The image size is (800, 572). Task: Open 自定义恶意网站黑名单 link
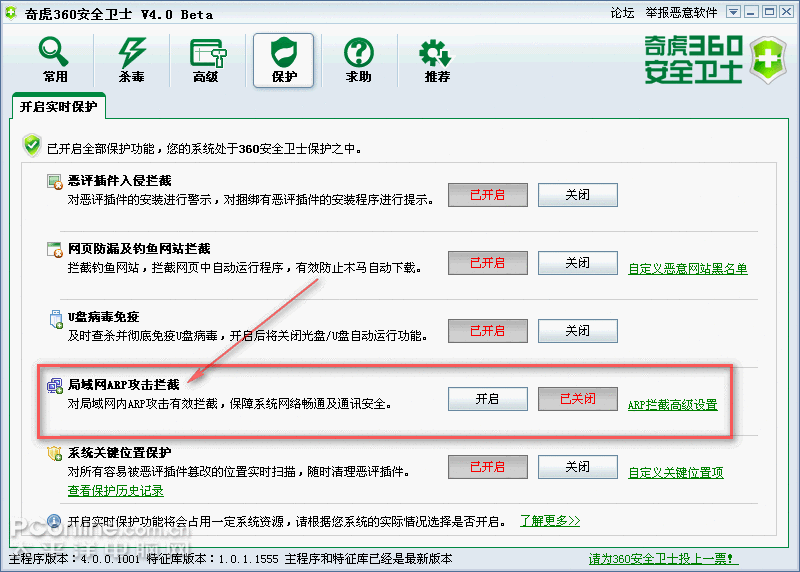tap(688, 269)
